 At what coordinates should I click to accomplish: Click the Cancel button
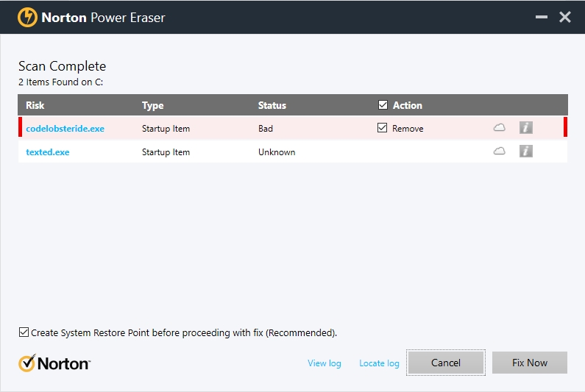[x=446, y=363]
